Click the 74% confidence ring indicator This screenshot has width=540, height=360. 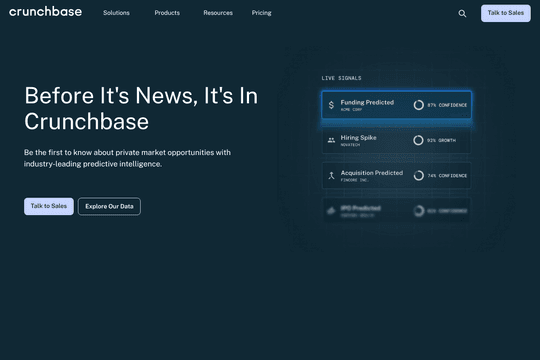point(419,176)
